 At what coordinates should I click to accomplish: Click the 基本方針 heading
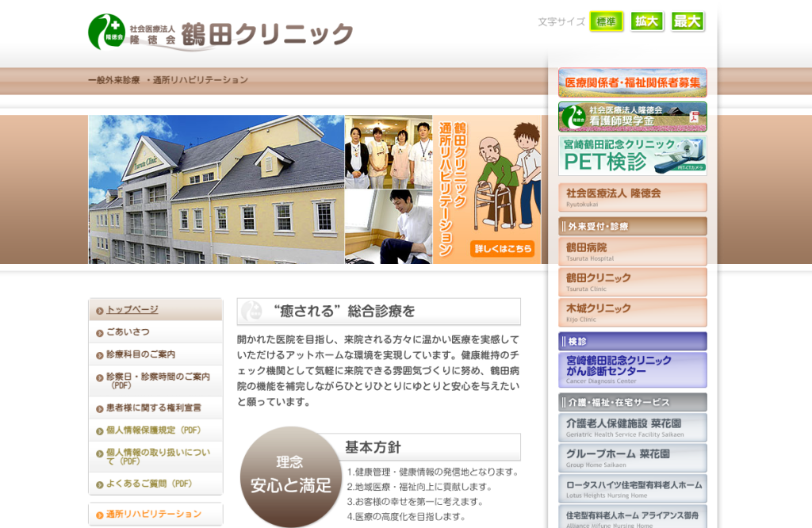click(373, 447)
